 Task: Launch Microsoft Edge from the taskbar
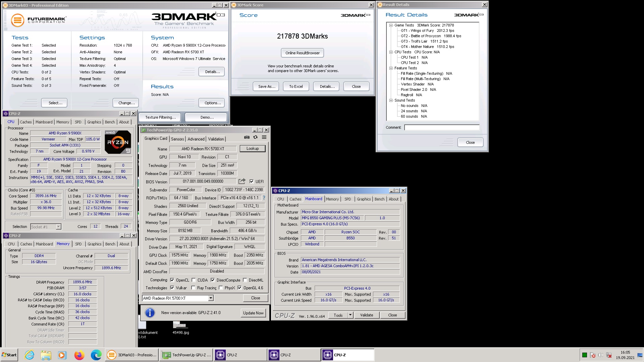(x=96, y=355)
